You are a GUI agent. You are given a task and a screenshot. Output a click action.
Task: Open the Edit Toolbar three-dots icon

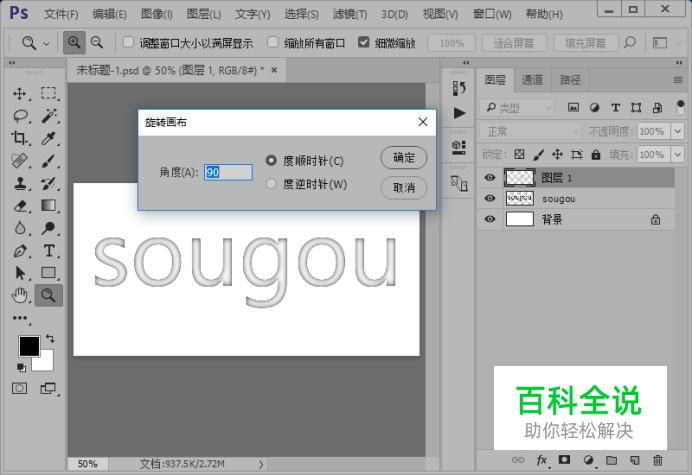point(20,318)
